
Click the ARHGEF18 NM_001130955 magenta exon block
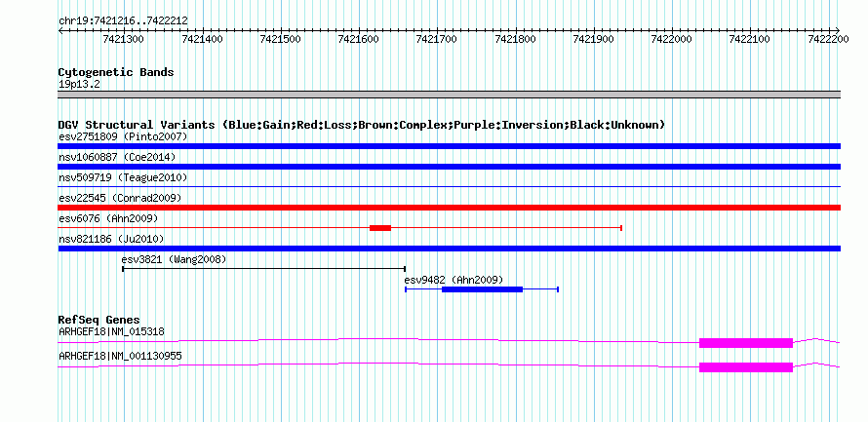point(746,367)
